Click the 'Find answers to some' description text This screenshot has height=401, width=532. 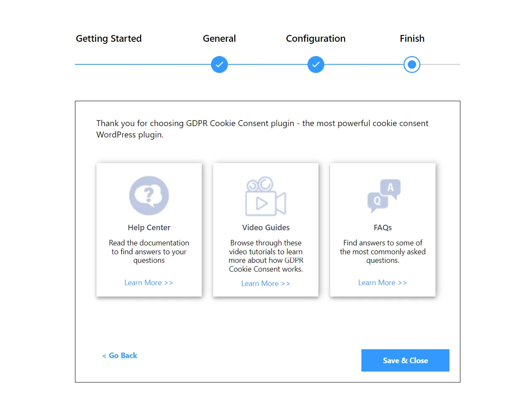383,252
